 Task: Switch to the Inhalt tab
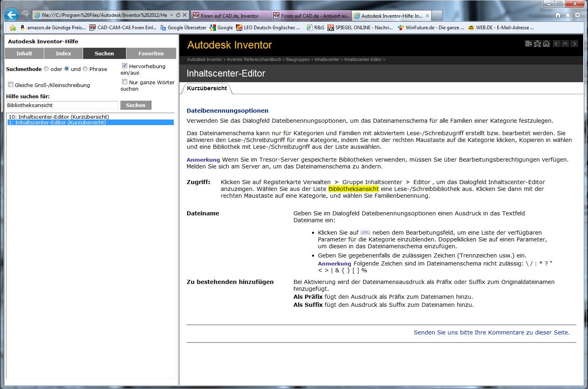(x=24, y=53)
